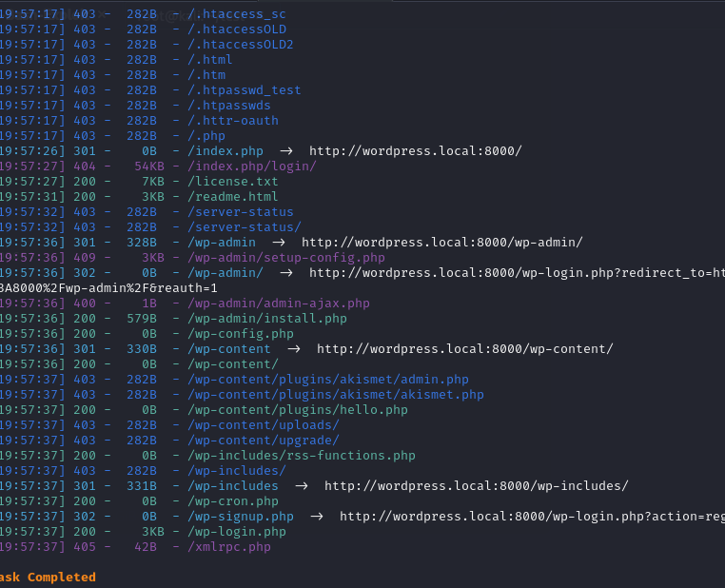725x588 pixels.
Task: Open the http://wordpress.local:8000/wp-admin/ URL
Action: pos(442,243)
